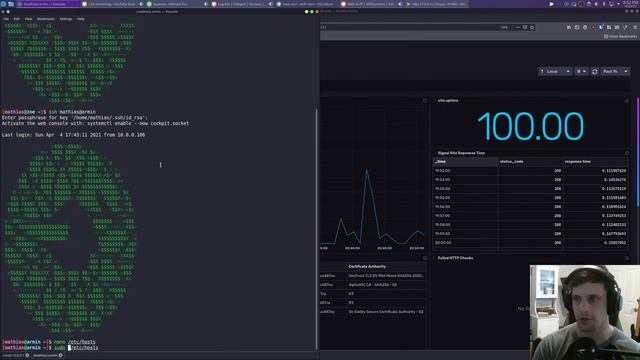The width and height of the screenshot is (640, 360).
Task: Click the Konsole vertical scrollbar
Action: [317, 229]
